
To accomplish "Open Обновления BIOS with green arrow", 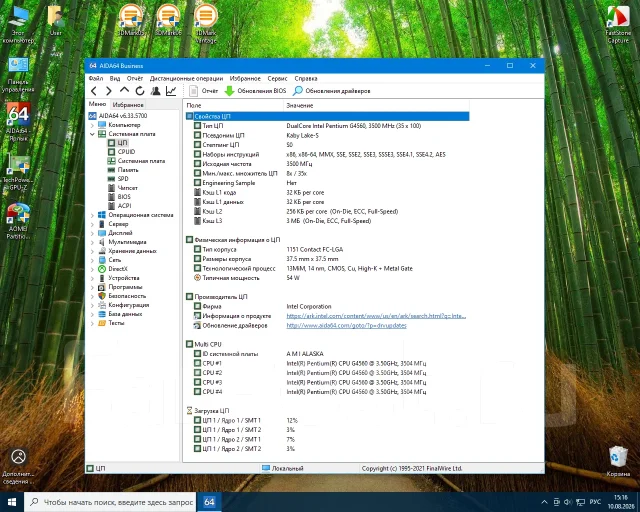I will (x=256, y=91).
